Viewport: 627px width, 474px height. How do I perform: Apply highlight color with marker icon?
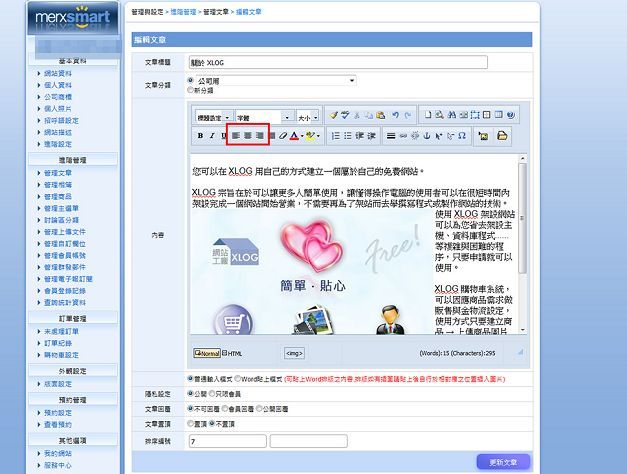pyautogui.click(x=310, y=136)
